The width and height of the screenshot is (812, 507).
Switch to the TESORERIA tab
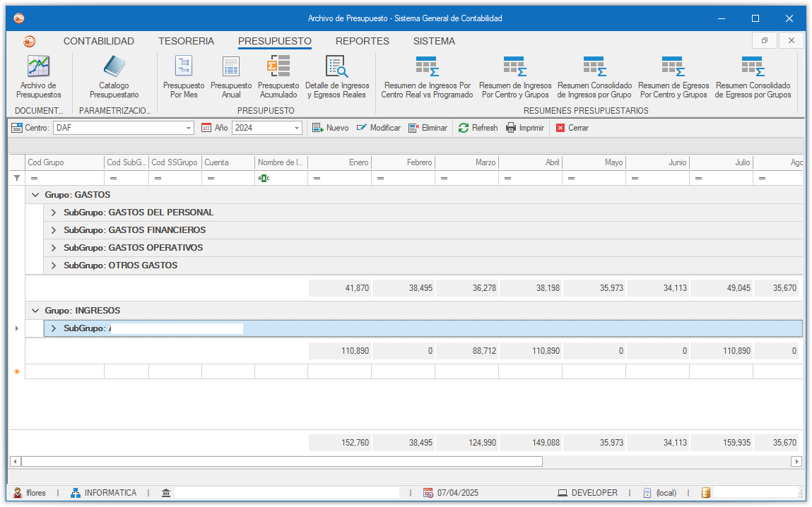[186, 42]
